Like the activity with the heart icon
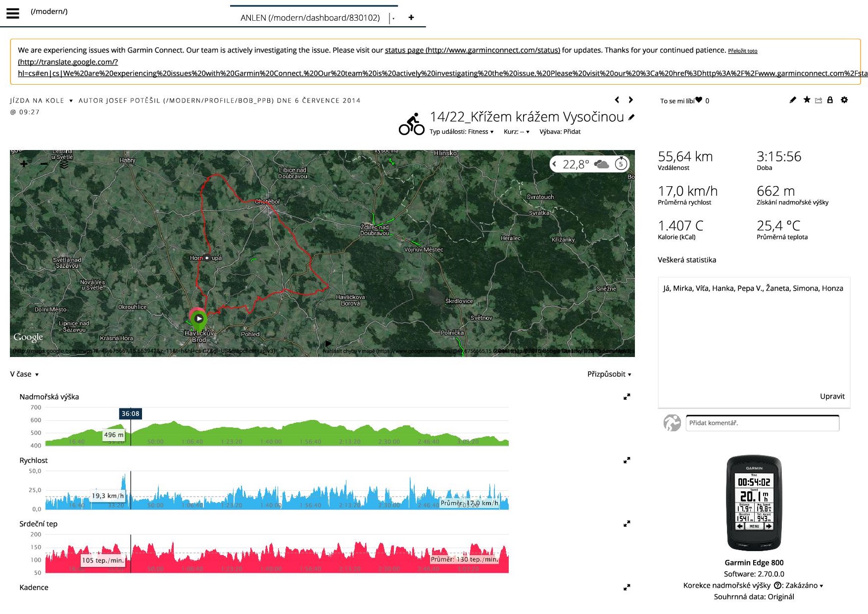868x614 pixels. 699,100
